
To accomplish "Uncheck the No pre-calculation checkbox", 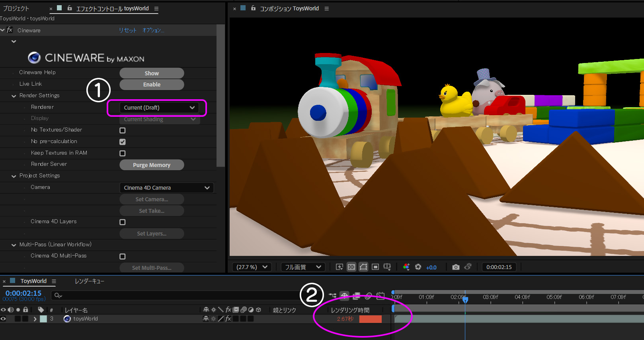I will point(123,142).
